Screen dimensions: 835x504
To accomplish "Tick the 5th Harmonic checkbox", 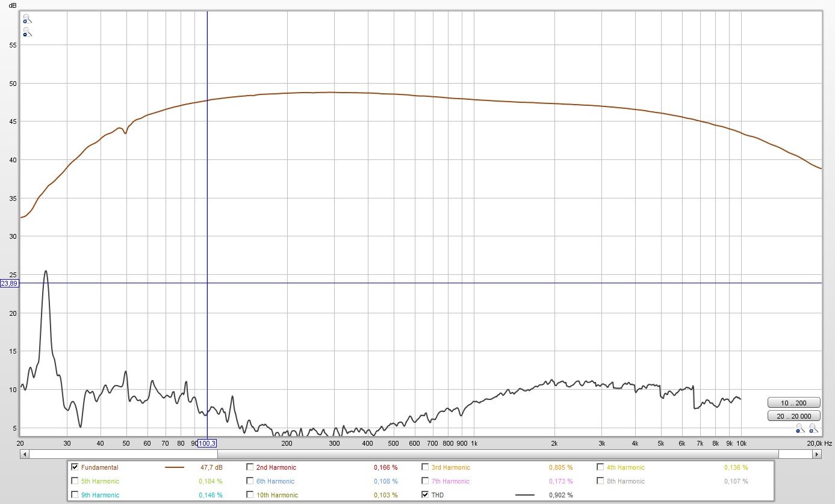I will click(x=75, y=481).
